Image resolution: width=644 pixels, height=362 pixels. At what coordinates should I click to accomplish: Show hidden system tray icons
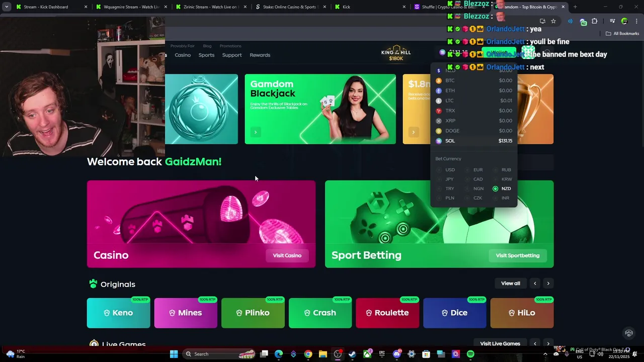click(545, 354)
